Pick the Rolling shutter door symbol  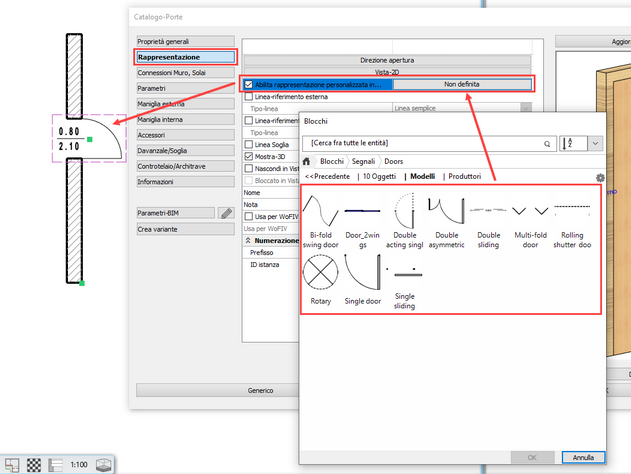572,221
